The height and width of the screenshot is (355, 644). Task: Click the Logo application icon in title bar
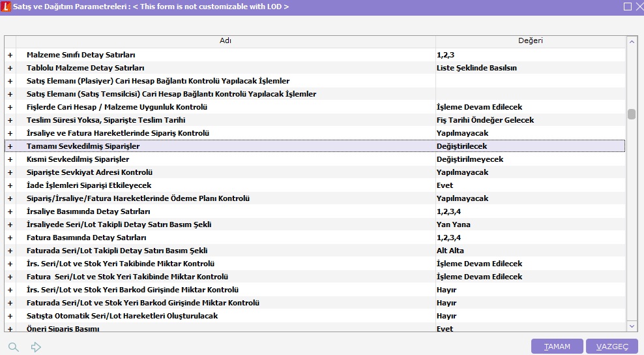point(6,6)
